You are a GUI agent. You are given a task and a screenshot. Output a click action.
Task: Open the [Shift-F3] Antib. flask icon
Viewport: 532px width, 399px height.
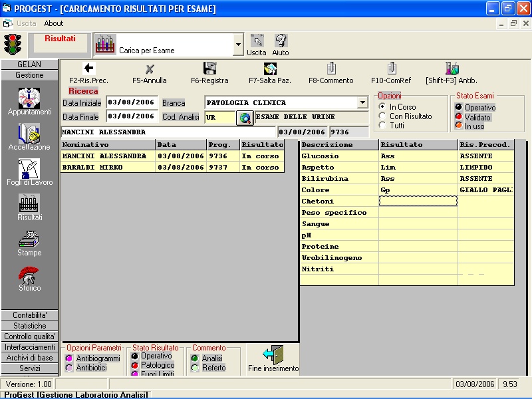(x=452, y=68)
